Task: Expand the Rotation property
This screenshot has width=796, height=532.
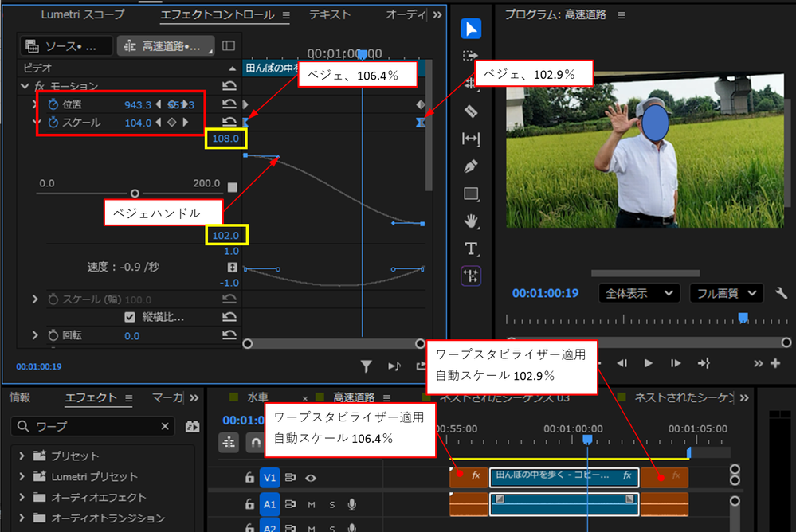Action: coord(34,335)
